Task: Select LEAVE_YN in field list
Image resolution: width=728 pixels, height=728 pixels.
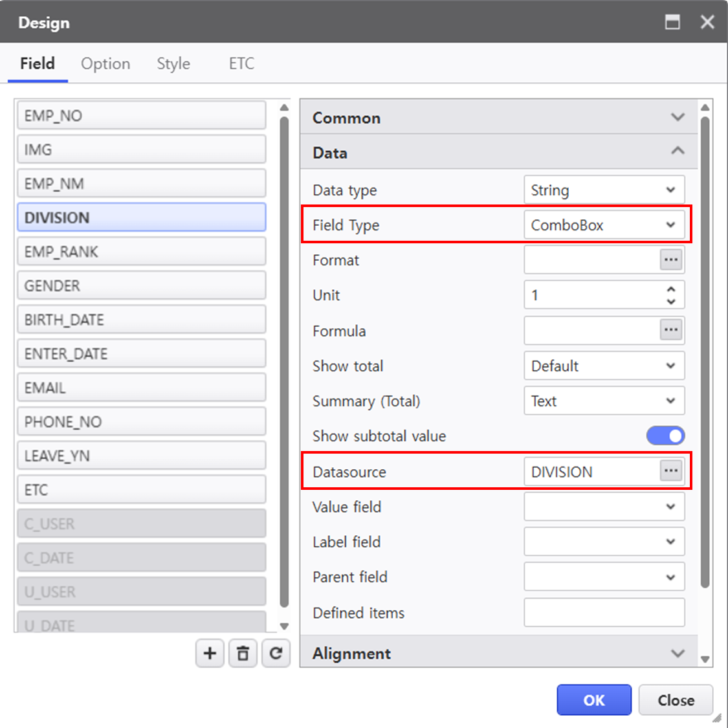Action: point(142,455)
